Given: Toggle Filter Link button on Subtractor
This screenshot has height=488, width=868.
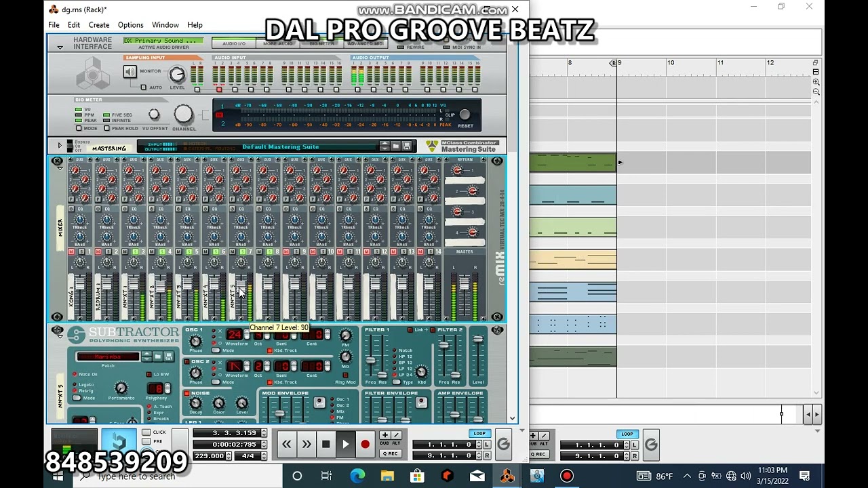Looking at the screenshot, I should pyautogui.click(x=410, y=330).
